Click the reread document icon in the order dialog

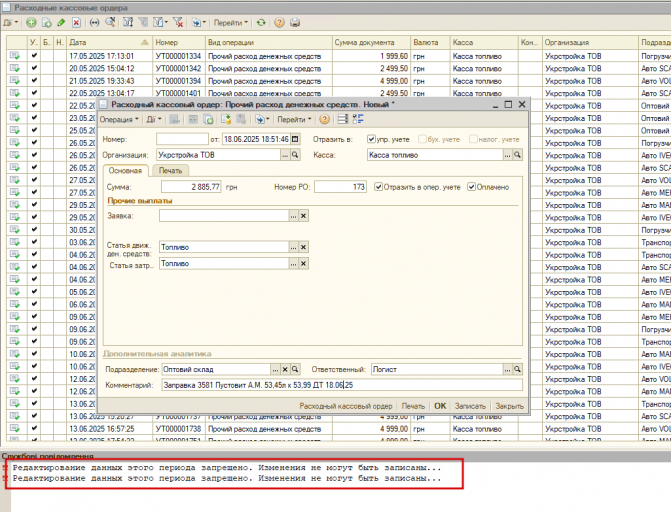coord(193,119)
